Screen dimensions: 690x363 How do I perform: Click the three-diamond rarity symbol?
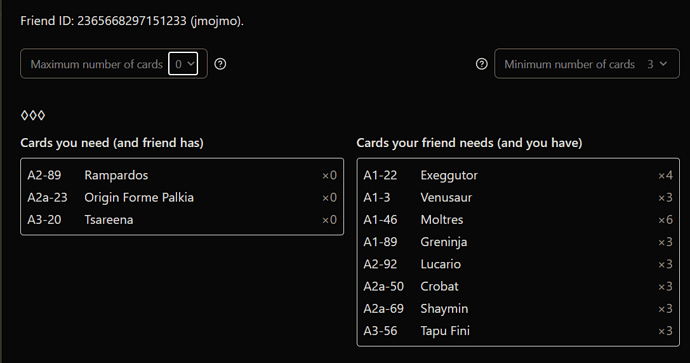point(33,115)
